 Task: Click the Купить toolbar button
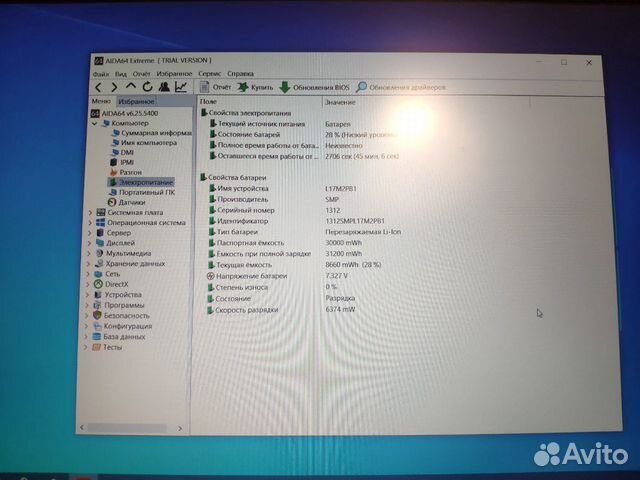coord(256,87)
